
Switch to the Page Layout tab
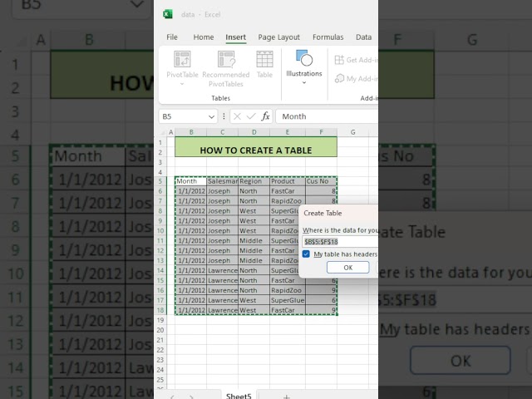[x=279, y=37]
